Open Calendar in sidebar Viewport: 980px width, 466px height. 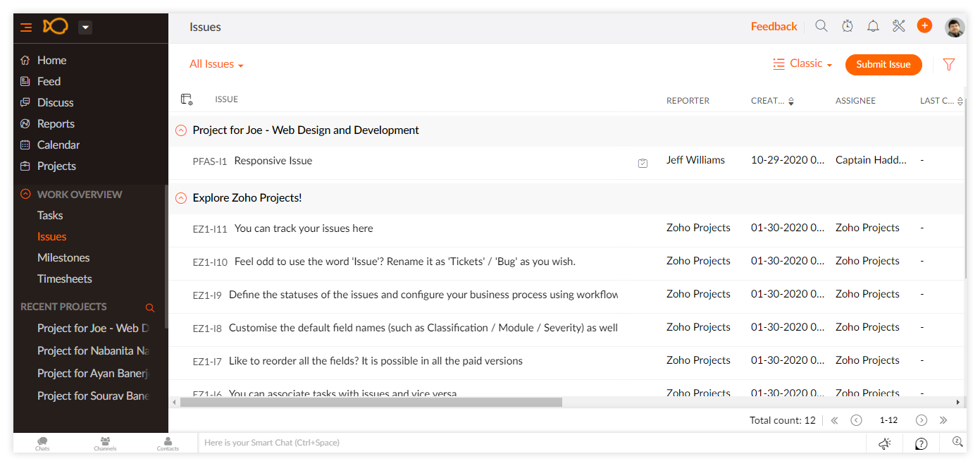pyautogui.click(x=58, y=145)
